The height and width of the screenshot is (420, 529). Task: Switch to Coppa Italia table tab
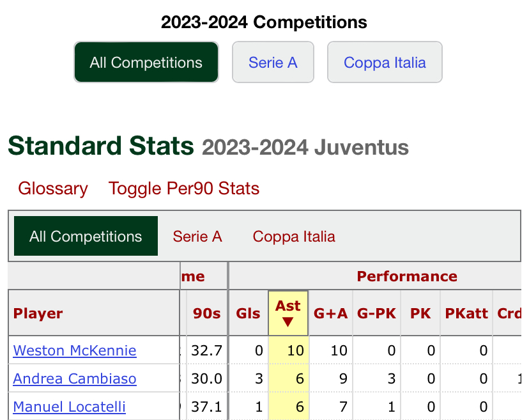(294, 237)
